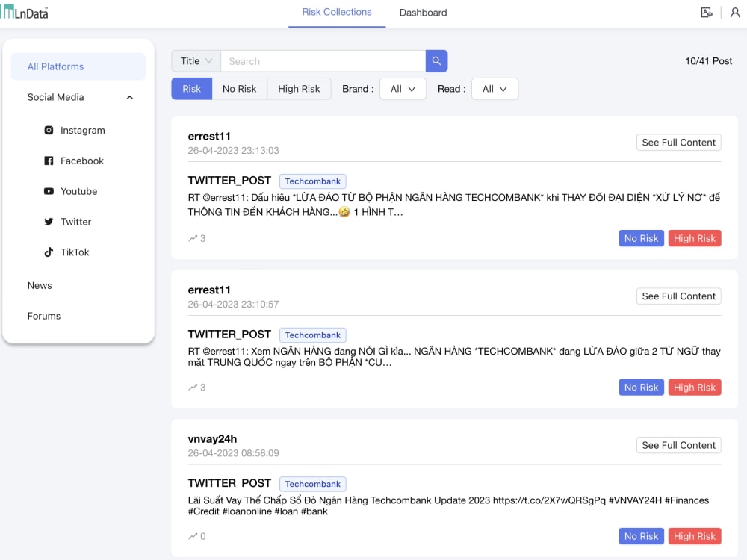Click the Social Media label
This screenshot has width=747, height=560.
pyautogui.click(x=55, y=97)
